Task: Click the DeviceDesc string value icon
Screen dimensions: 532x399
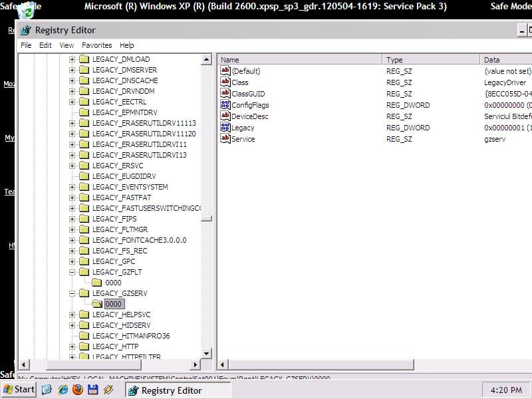Action: 225,116
